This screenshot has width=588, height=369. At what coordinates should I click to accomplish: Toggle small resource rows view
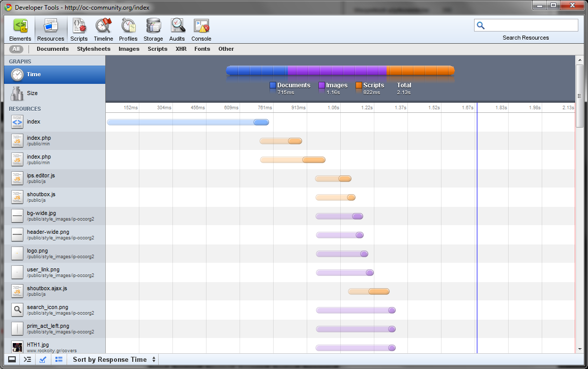[x=59, y=359]
